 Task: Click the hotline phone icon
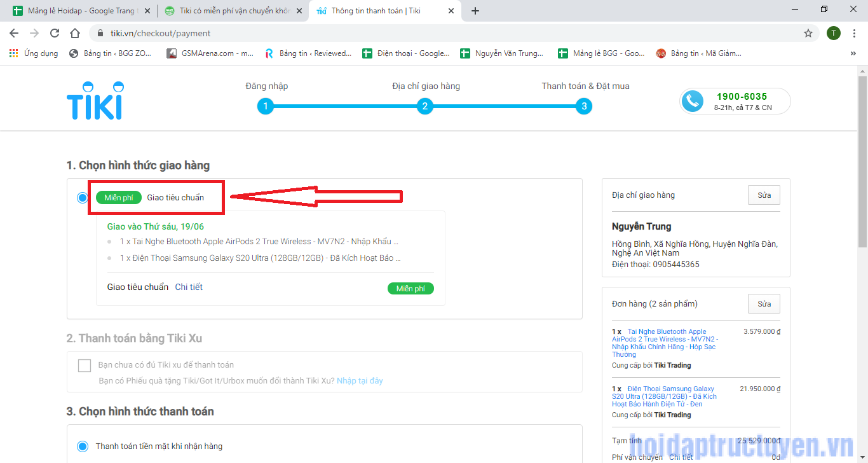693,100
